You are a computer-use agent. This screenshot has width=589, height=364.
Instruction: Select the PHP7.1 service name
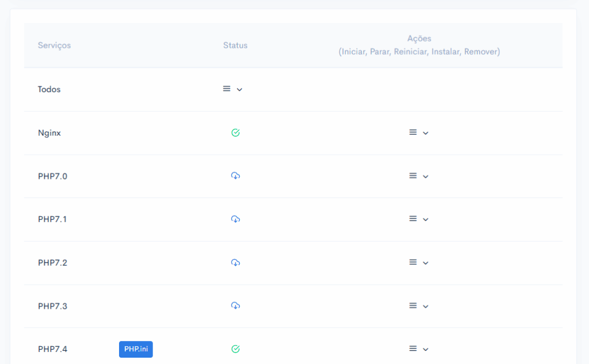(52, 219)
